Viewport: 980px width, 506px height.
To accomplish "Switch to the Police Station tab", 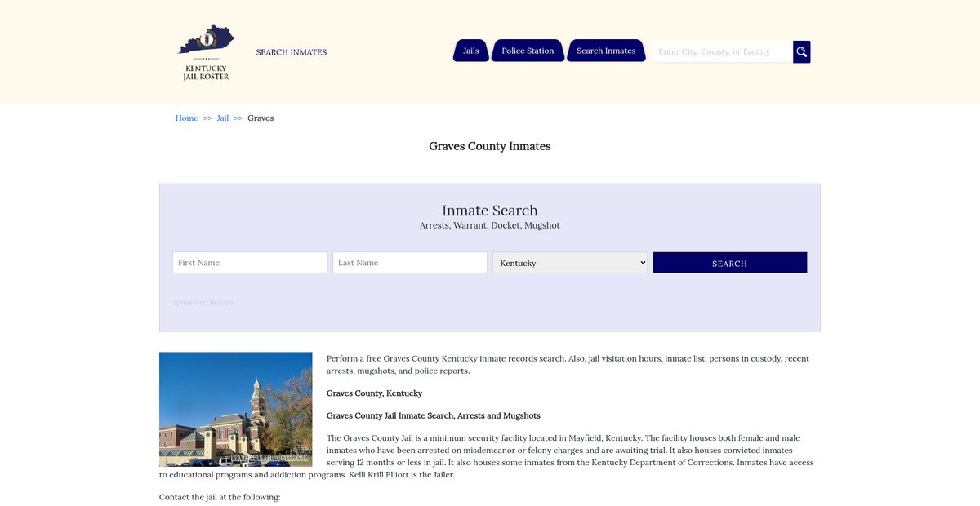I will 528,51.
